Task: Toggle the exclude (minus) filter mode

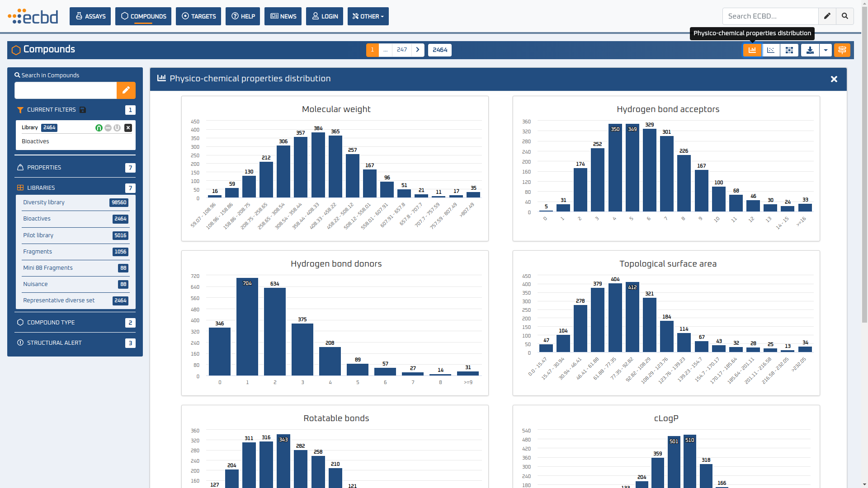Action: click(x=108, y=128)
